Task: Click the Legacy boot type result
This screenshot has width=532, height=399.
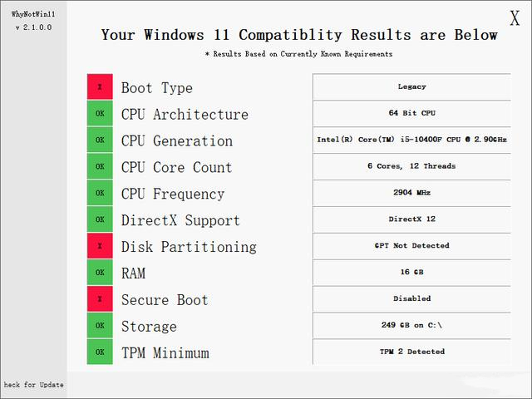Action: tap(411, 86)
